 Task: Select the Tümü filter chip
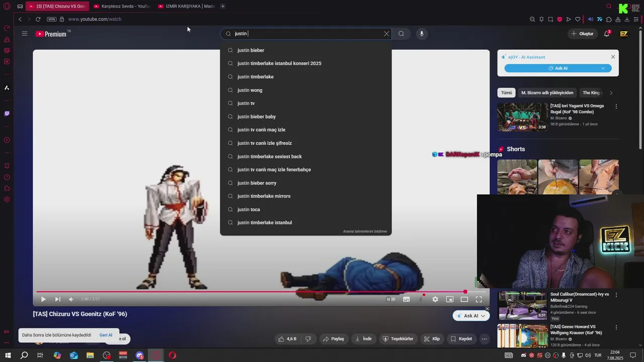506,93
